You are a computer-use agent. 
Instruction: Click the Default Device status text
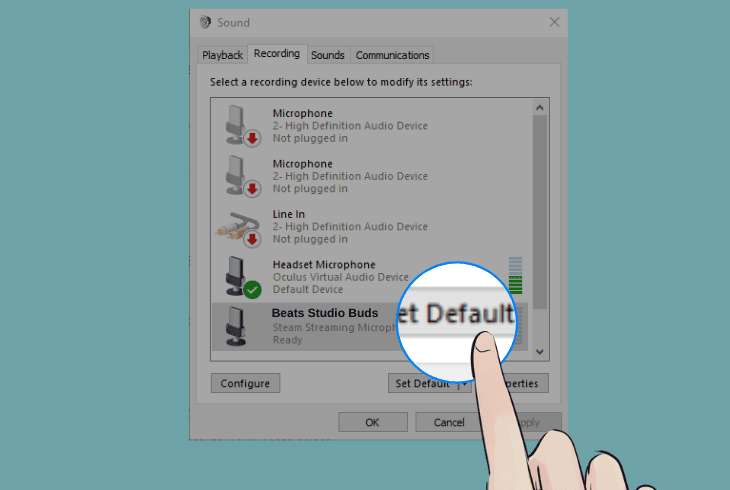point(308,289)
